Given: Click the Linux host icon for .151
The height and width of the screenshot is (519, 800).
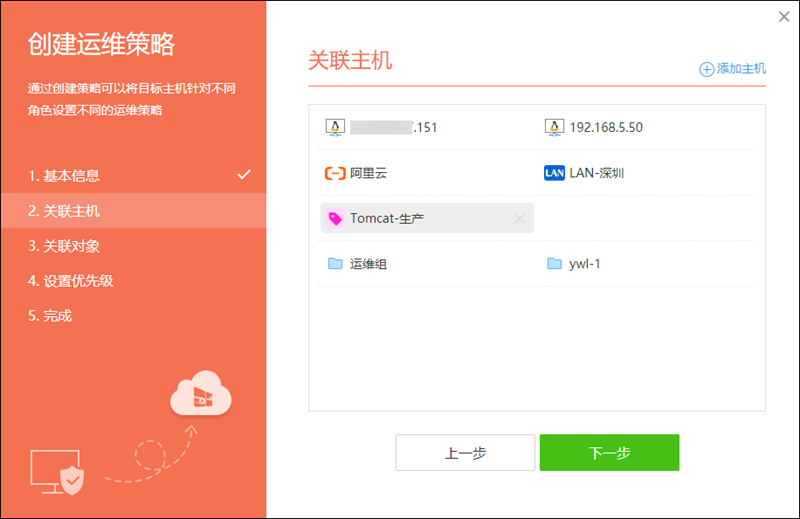Looking at the screenshot, I should click(x=335, y=127).
